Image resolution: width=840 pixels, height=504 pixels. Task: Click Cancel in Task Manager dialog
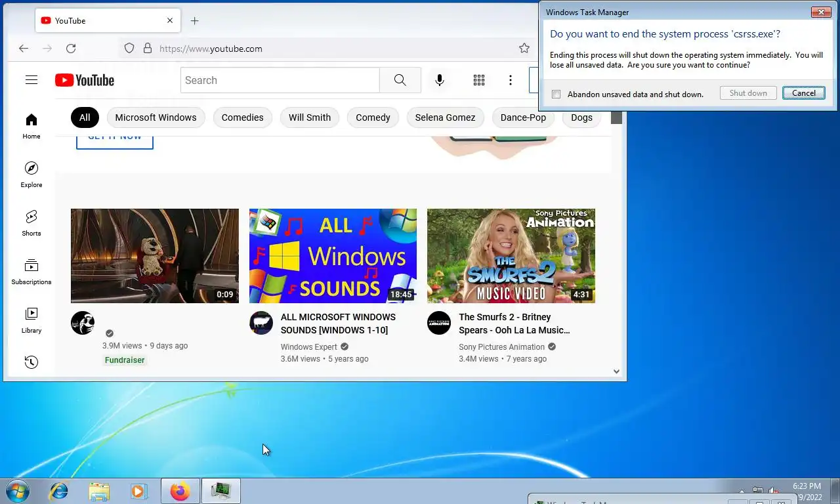(804, 93)
